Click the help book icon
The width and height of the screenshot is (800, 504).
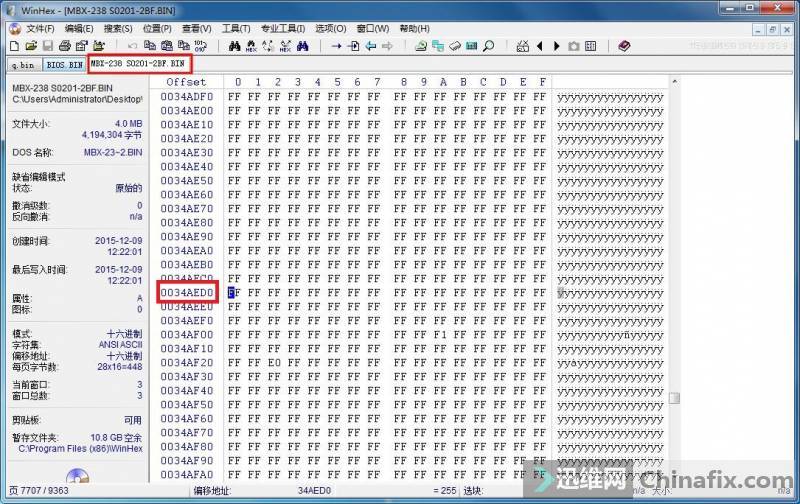click(624, 46)
